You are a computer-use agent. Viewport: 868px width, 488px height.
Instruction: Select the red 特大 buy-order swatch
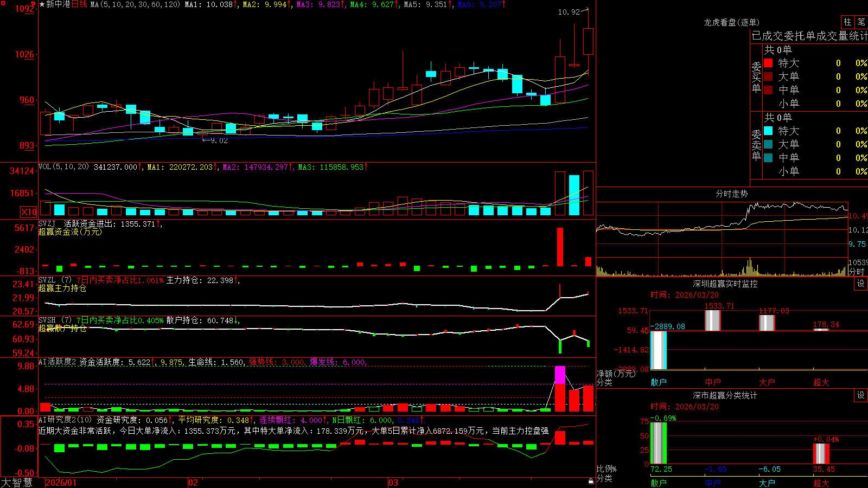[768, 63]
